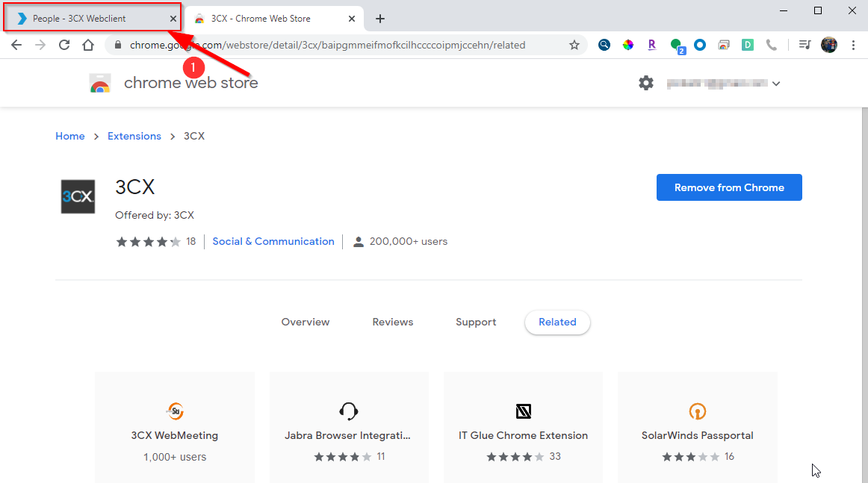Click the Jabra card's rating stars
The image size is (868, 483).
click(343, 457)
